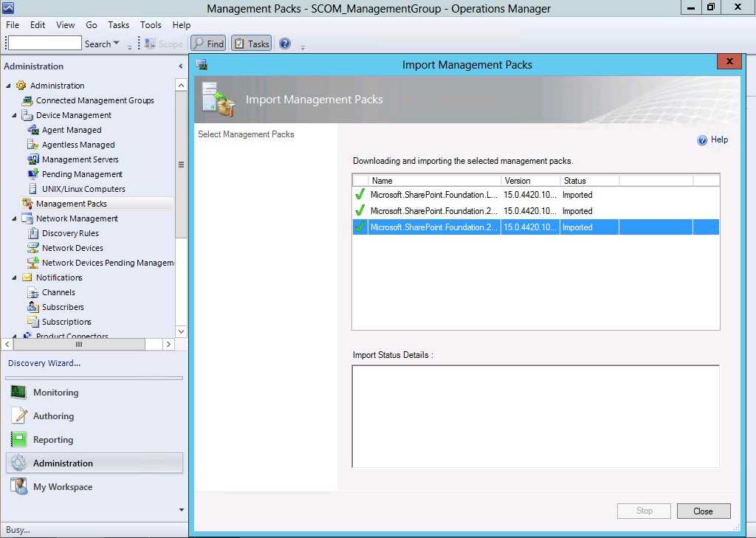Click the Network Management icon

pyautogui.click(x=27, y=218)
